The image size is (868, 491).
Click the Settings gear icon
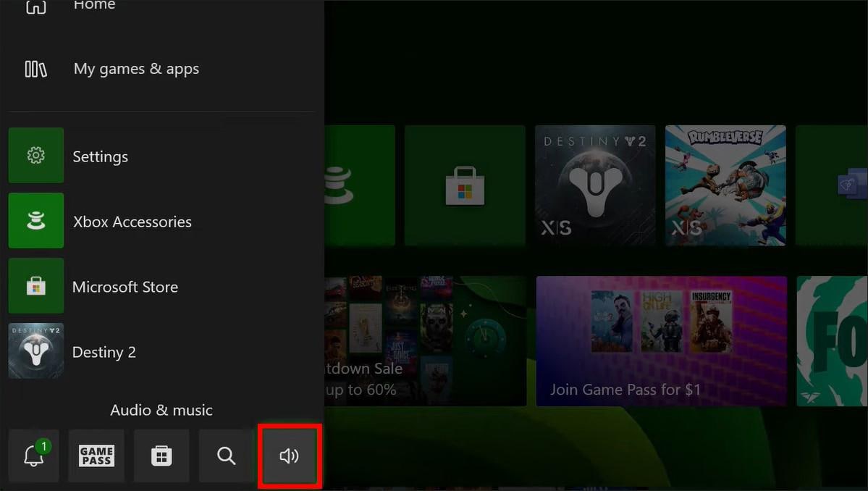36,156
